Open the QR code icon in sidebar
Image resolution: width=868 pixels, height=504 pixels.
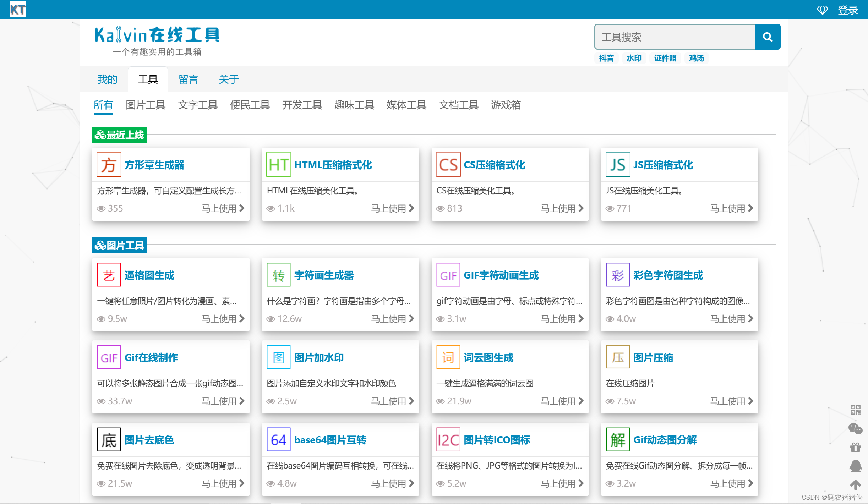click(855, 410)
